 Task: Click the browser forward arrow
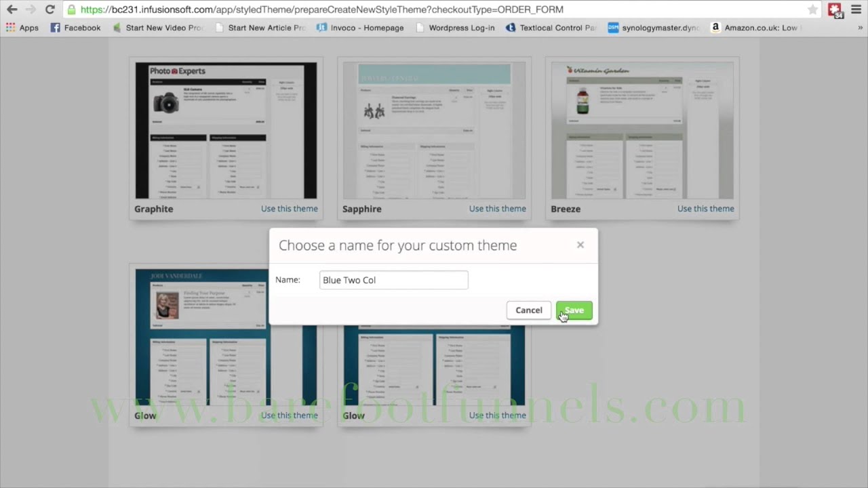(31, 9)
